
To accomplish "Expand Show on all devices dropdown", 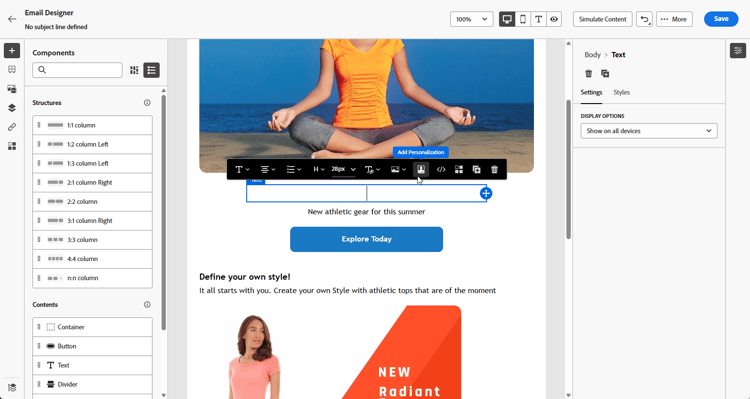I will click(x=649, y=131).
